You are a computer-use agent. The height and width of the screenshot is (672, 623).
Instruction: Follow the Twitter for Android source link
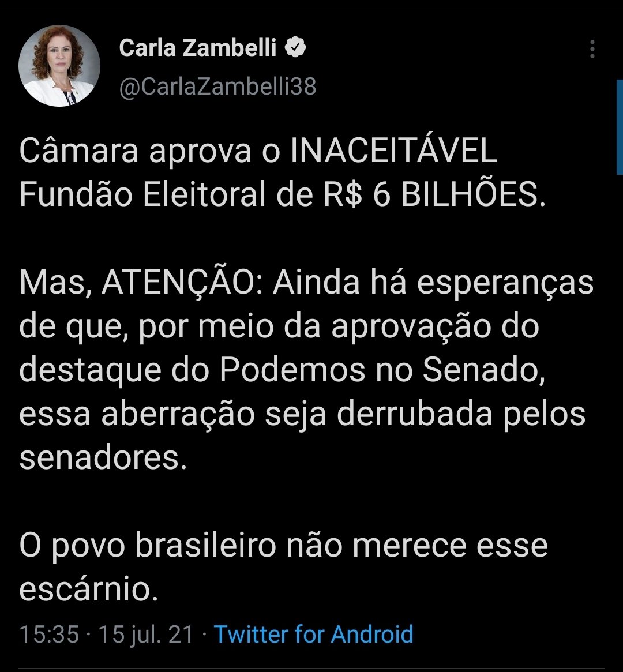click(313, 634)
